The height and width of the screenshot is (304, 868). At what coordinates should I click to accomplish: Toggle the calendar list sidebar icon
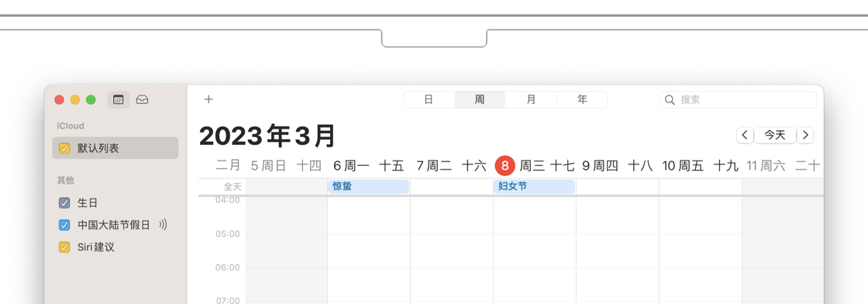pos(118,100)
